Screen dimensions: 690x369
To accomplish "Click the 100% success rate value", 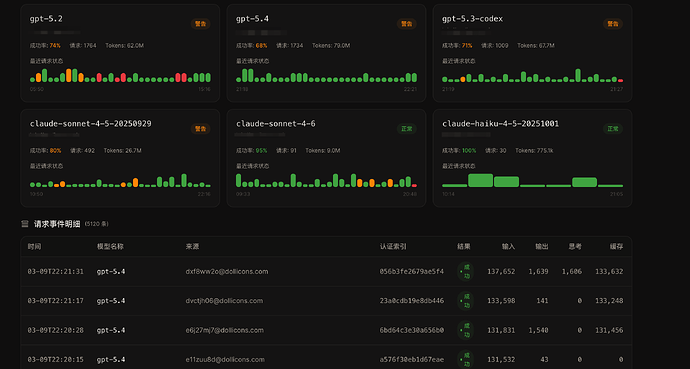I will [x=469, y=151].
